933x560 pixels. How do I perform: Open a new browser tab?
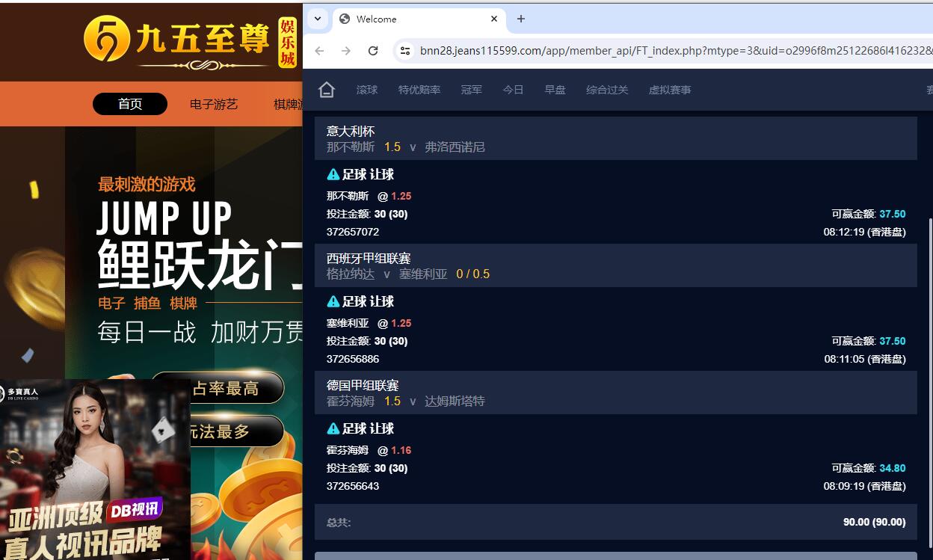pyautogui.click(x=521, y=19)
